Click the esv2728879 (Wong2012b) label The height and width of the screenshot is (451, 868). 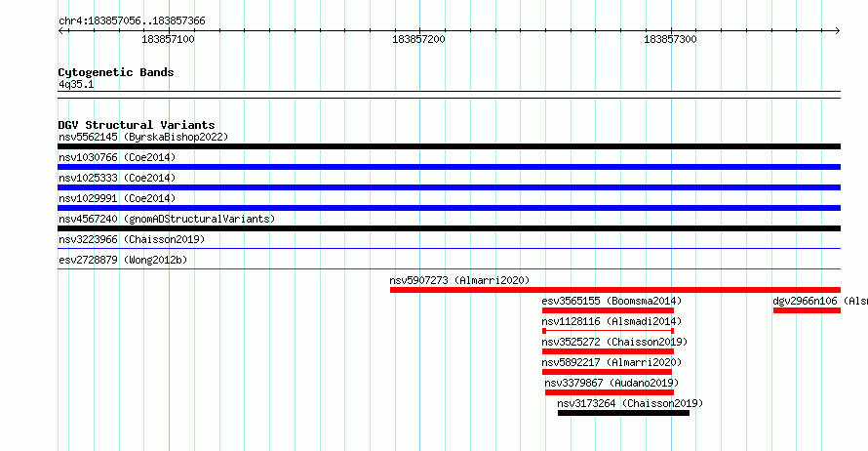point(123,260)
